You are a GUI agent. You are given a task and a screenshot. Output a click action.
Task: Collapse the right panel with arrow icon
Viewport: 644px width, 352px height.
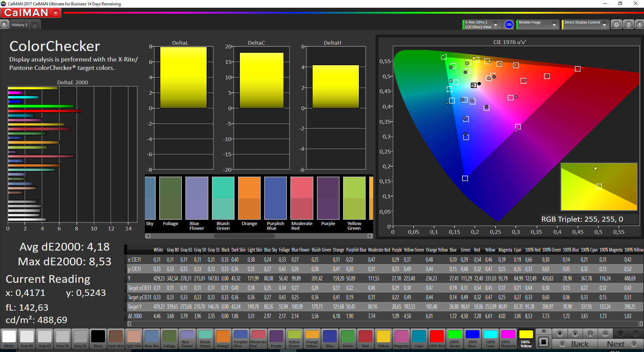pos(640,25)
